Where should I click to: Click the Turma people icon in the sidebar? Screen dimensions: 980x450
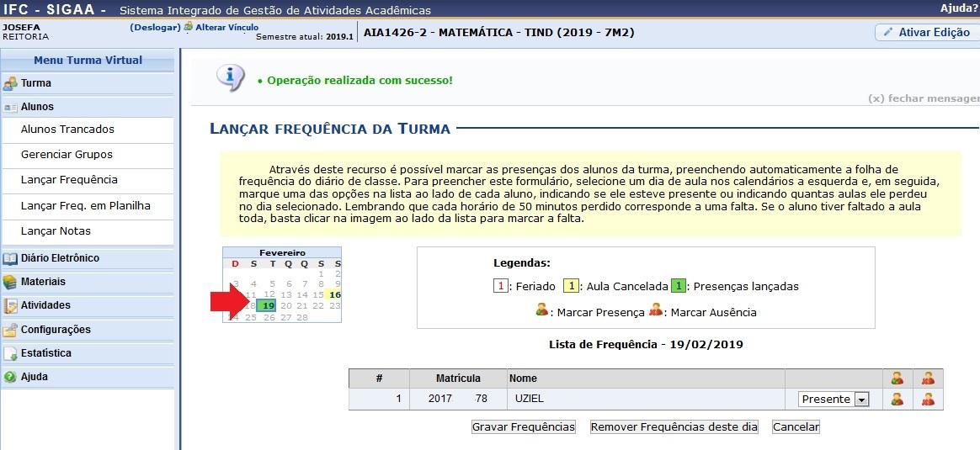click(x=9, y=83)
